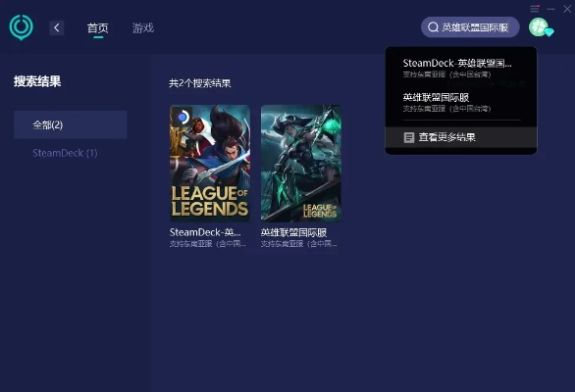This screenshot has height=392, width=575.
Task: Click the SteamDeck-英... game title
Action: pos(205,232)
